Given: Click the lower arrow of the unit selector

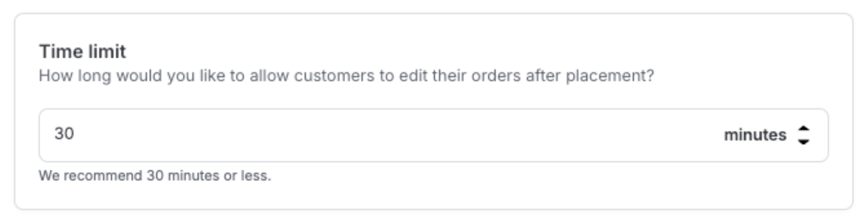Looking at the screenshot, I should click(803, 142).
